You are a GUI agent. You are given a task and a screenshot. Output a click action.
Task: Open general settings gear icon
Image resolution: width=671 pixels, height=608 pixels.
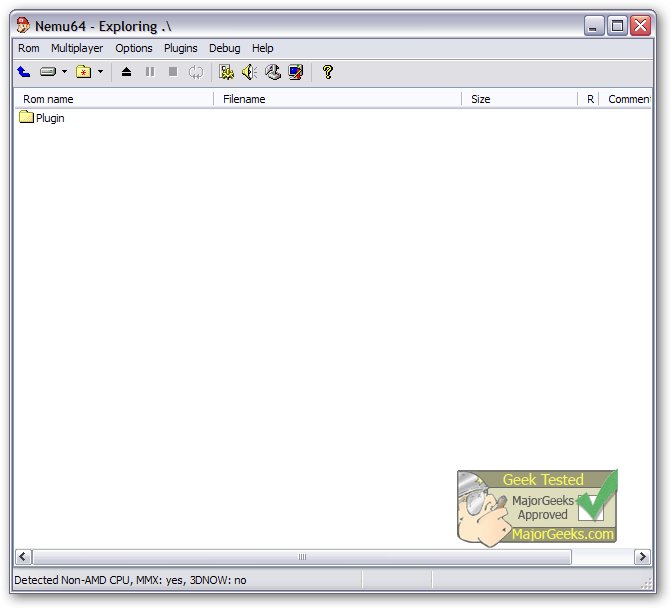click(226, 72)
